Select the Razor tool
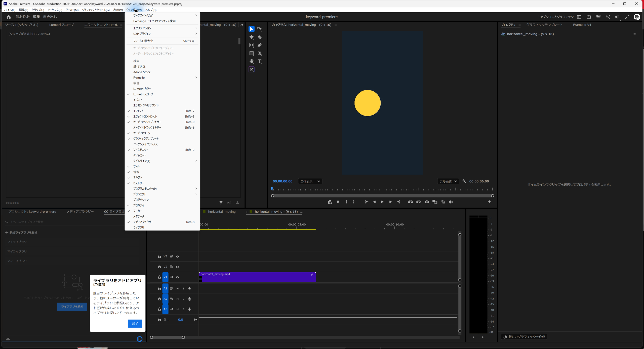 pyautogui.click(x=260, y=37)
